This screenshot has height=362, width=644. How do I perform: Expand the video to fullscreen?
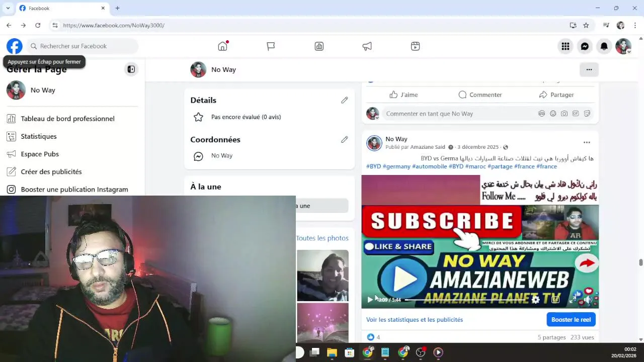tap(573, 300)
